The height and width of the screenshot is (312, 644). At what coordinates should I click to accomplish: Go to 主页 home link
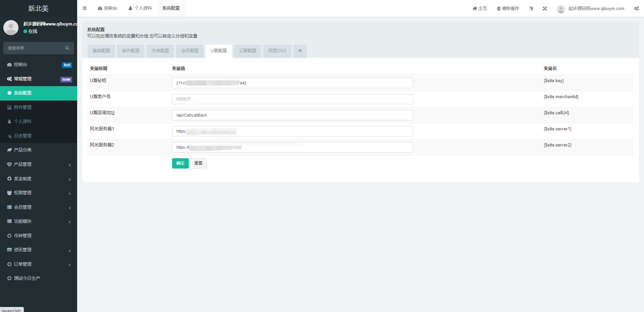coord(480,8)
